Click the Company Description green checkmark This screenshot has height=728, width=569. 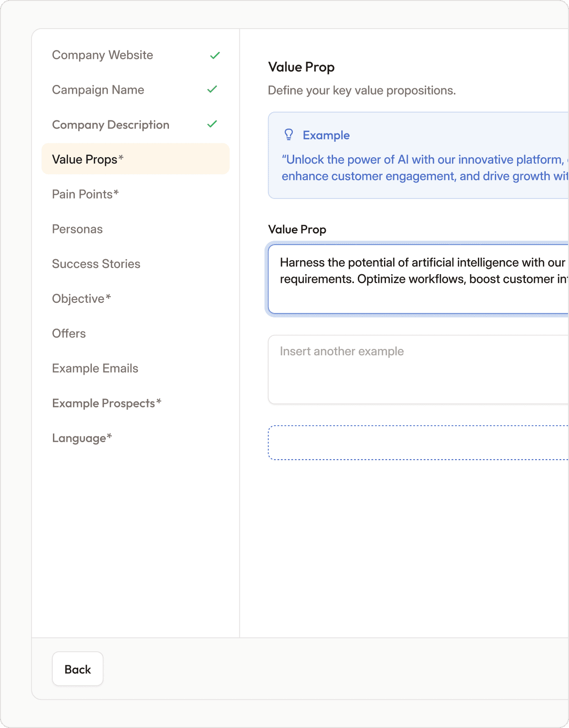coord(212,124)
